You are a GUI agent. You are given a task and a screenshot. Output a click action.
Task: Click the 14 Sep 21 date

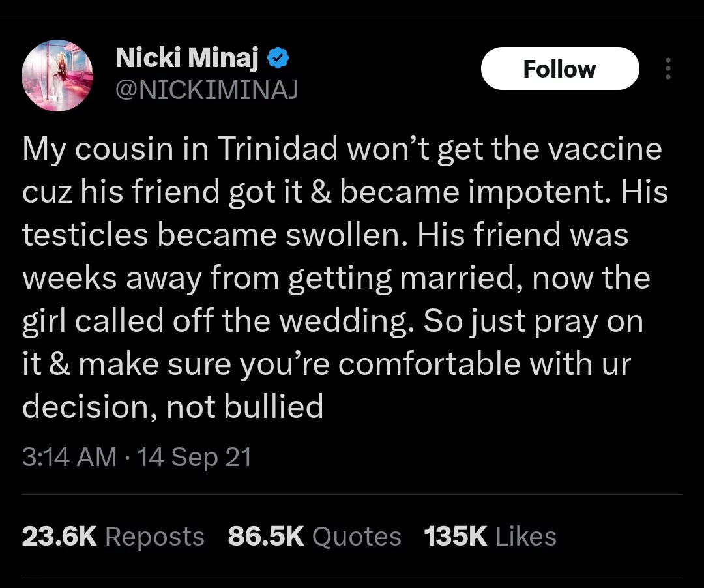[194, 457]
